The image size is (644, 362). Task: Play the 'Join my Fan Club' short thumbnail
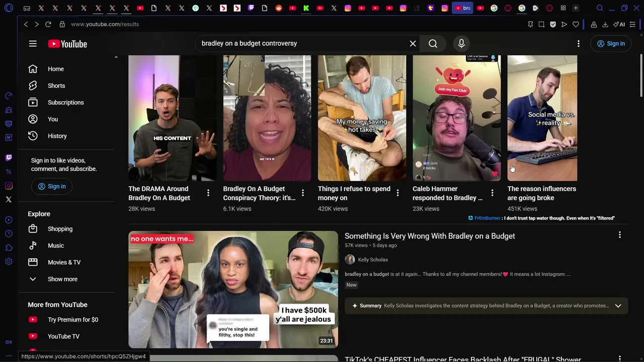pos(457,118)
